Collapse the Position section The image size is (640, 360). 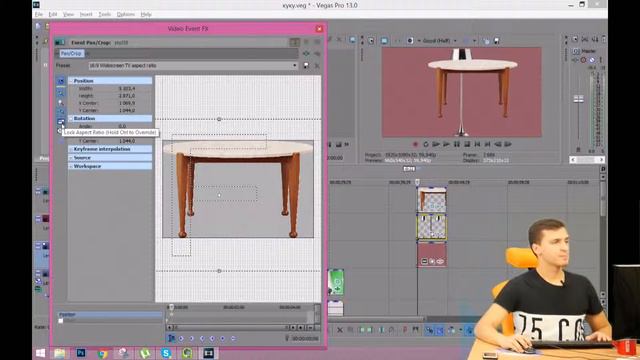coord(71,81)
